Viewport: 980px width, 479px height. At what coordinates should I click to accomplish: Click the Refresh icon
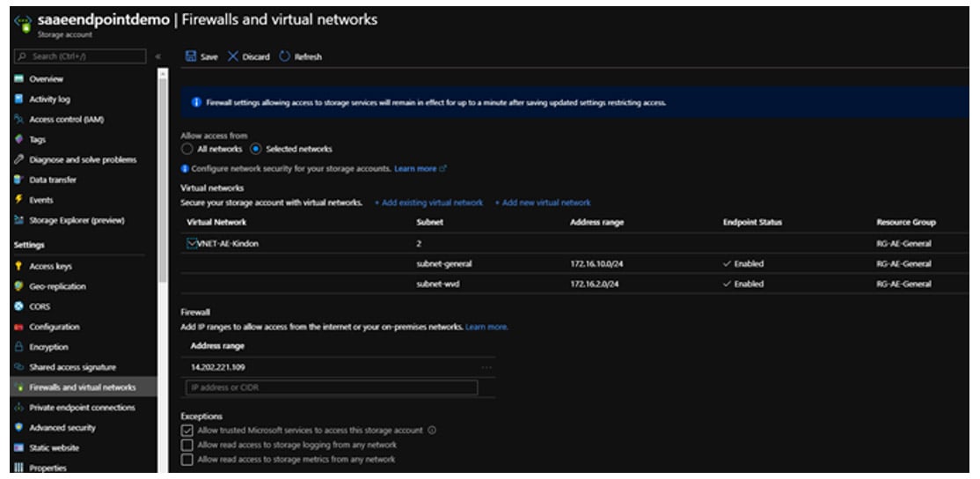(x=284, y=57)
